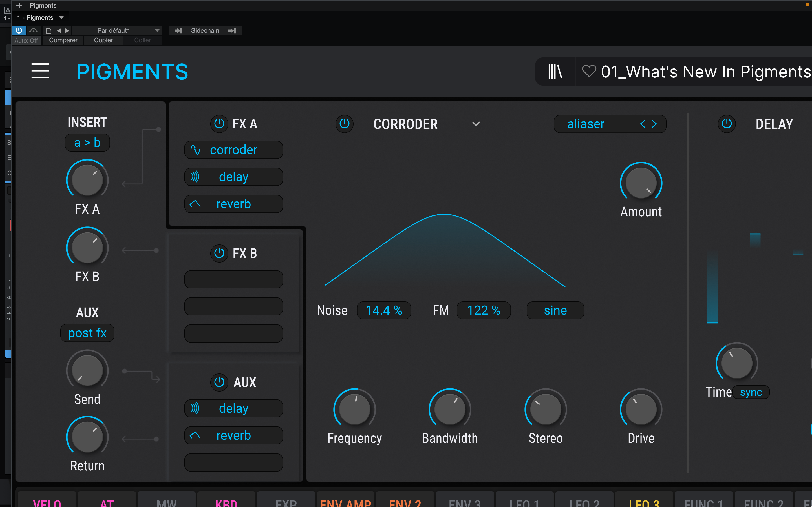Disable the Corroder effect power button

point(344,124)
